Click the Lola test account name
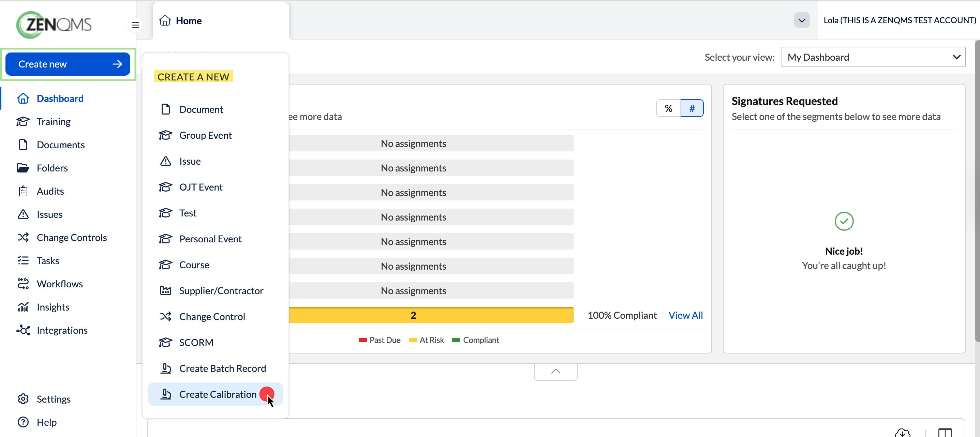This screenshot has height=437, width=980. [x=900, y=20]
